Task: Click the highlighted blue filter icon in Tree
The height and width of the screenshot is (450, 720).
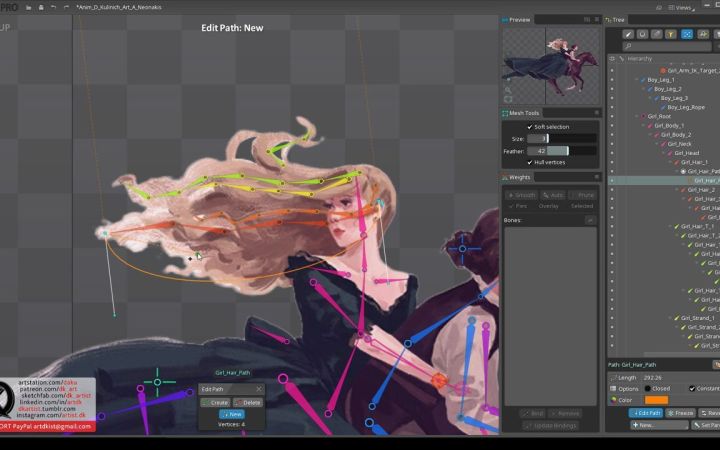Action: 687,34
